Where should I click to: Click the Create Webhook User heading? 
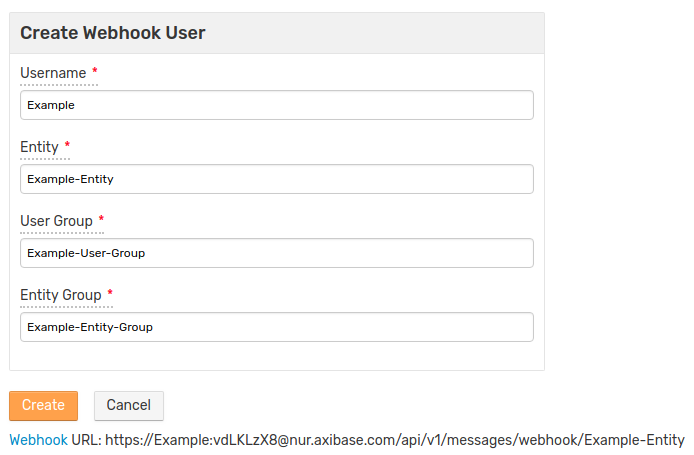tap(113, 33)
